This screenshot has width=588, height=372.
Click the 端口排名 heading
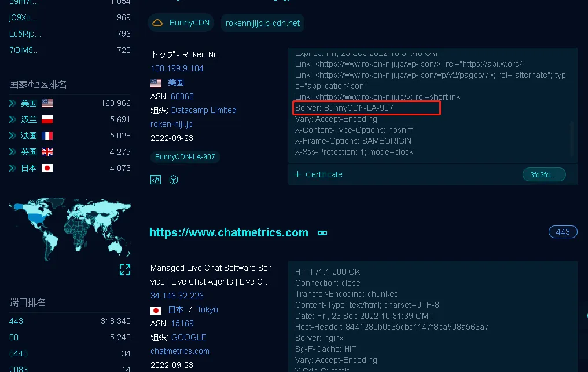pyautogui.click(x=27, y=302)
